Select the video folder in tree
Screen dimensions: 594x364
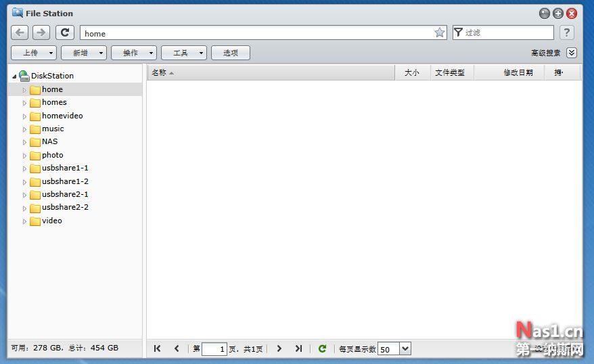pos(52,221)
